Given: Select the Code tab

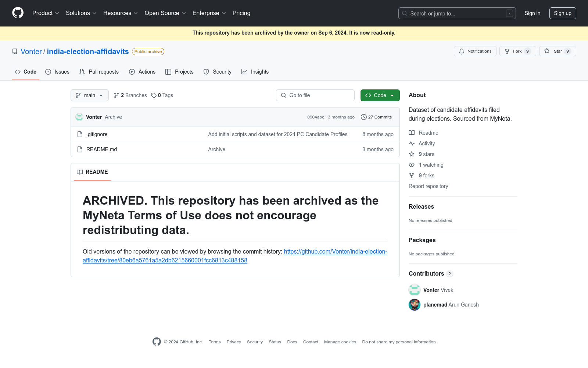Looking at the screenshot, I should pyautogui.click(x=26, y=72).
